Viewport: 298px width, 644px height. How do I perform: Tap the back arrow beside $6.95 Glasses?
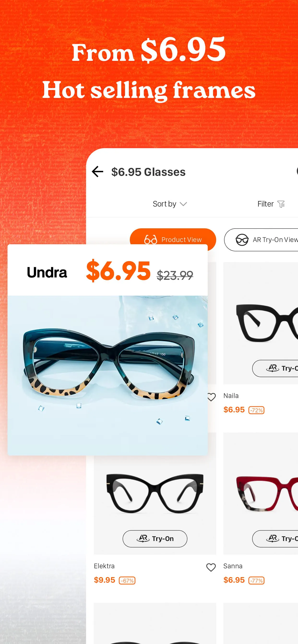point(97,172)
